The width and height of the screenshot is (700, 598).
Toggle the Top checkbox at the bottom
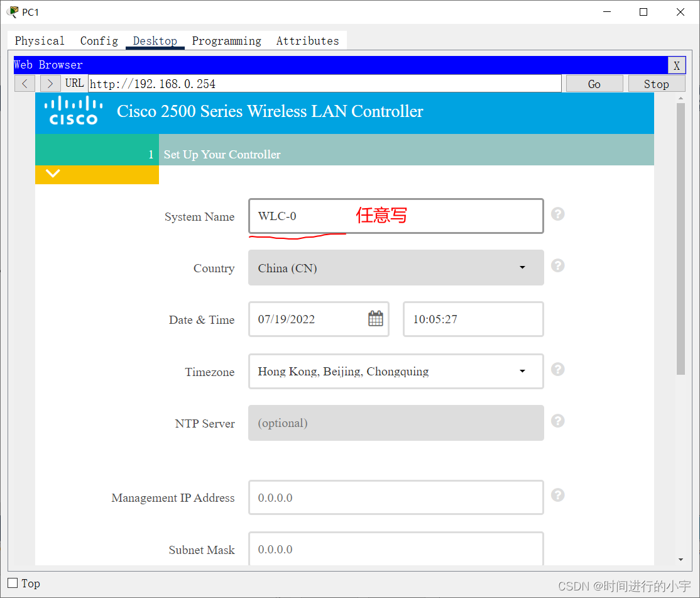click(12, 583)
